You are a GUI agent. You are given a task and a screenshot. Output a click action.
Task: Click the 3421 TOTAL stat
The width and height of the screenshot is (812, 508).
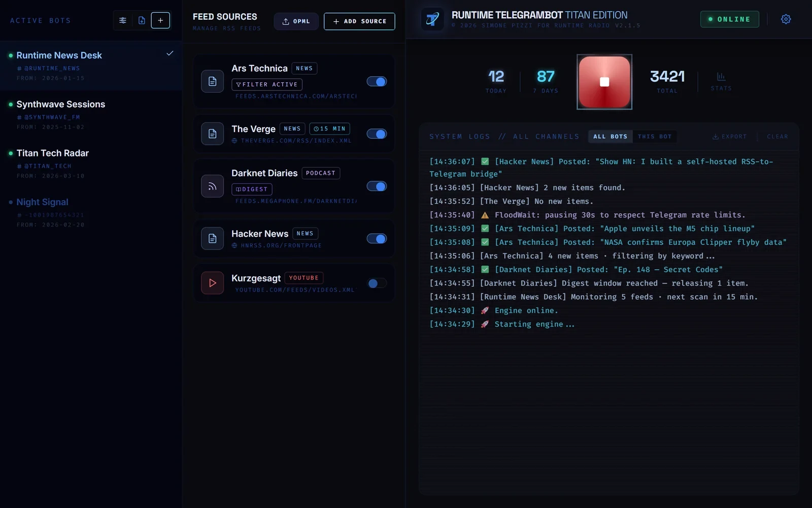(x=667, y=81)
